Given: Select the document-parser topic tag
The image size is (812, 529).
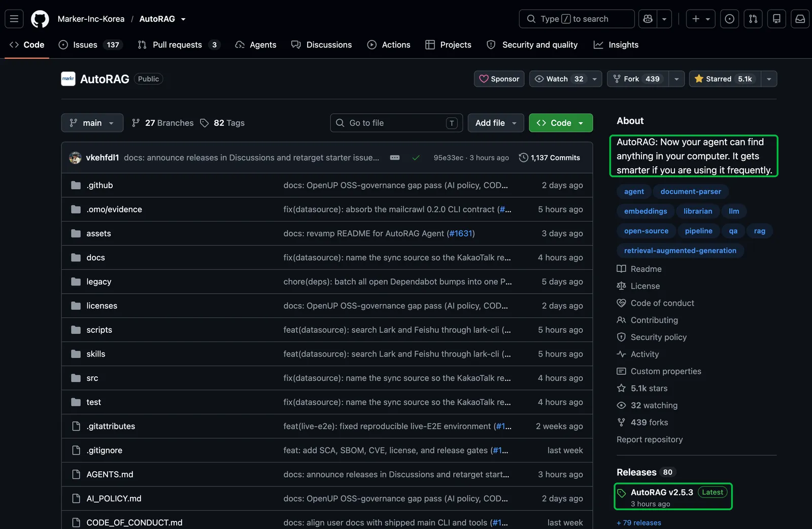Looking at the screenshot, I should (x=691, y=191).
